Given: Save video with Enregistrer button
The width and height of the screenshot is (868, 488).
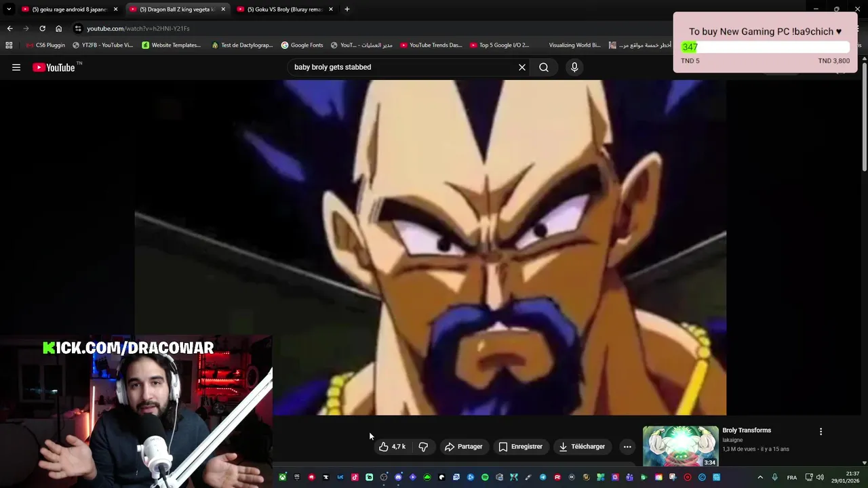Looking at the screenshot, I should click(x=521, y=447).
